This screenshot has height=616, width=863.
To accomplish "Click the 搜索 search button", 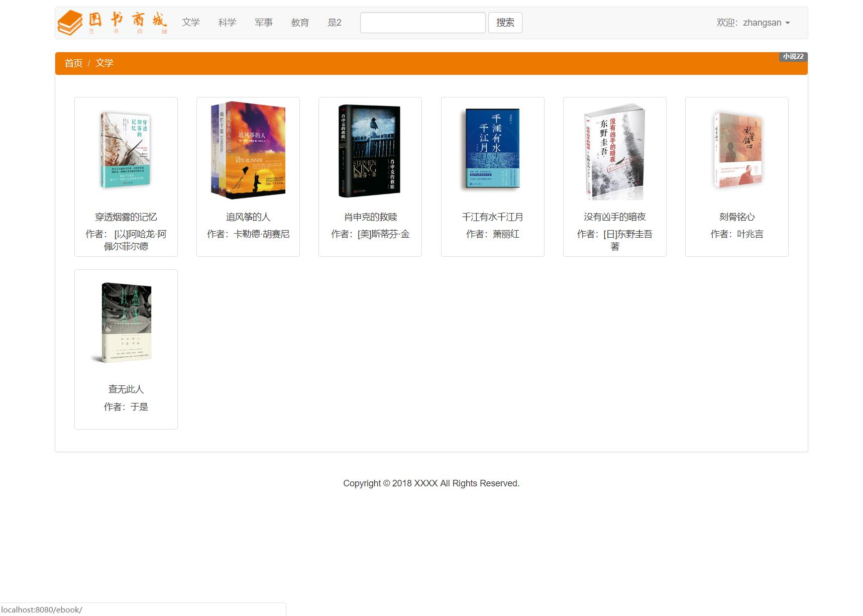I will 505,23.
